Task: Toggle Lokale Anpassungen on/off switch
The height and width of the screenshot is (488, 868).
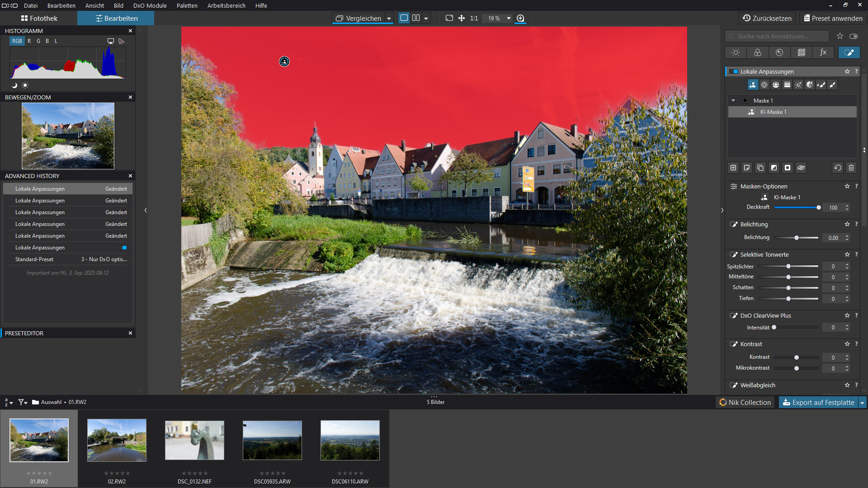Action: coord(733,71)
